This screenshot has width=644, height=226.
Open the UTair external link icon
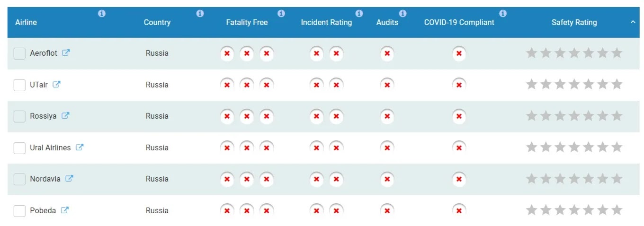[56, 85]
